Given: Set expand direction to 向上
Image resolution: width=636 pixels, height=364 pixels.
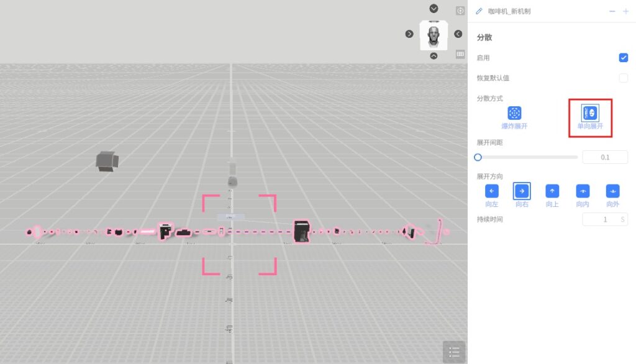Looking at the screenshot, I should 552,191.
